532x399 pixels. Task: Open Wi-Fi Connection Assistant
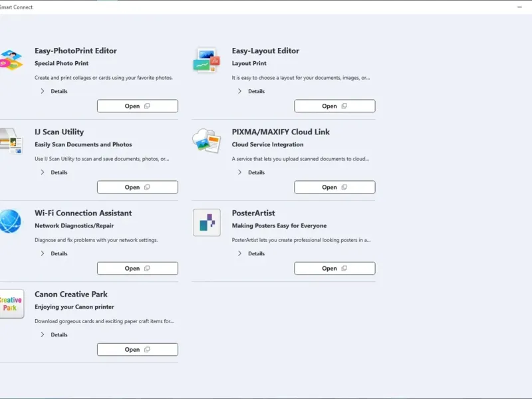(x=138, y=268)
